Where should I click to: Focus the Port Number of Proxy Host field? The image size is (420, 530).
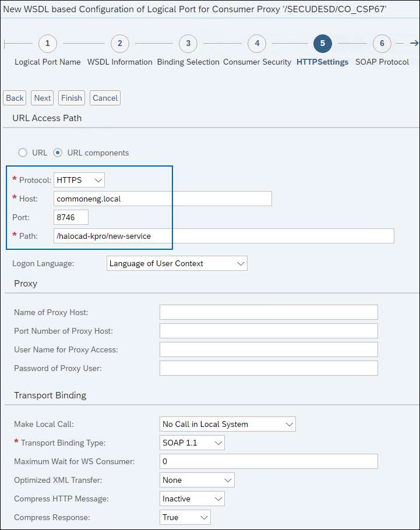(x=269, y=331)
